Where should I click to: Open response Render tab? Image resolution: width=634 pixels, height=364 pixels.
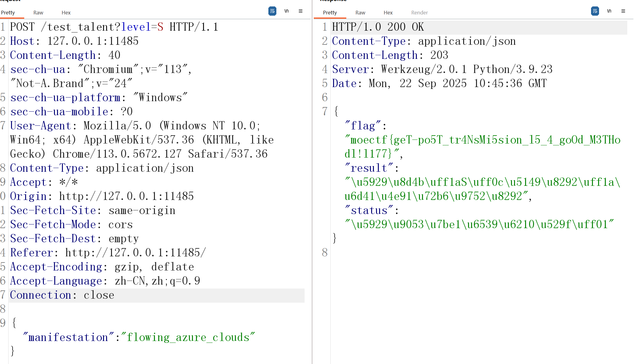(419, 13)
